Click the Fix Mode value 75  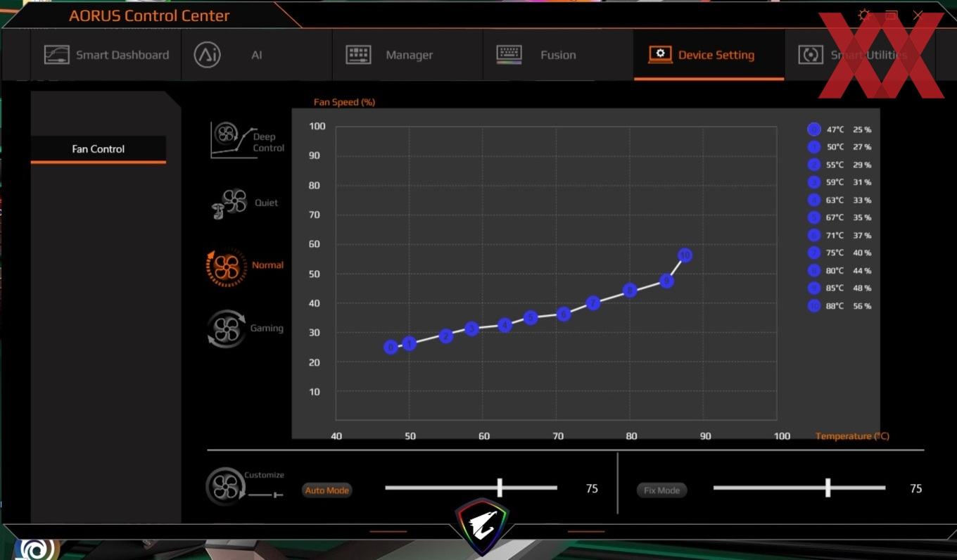915,488
